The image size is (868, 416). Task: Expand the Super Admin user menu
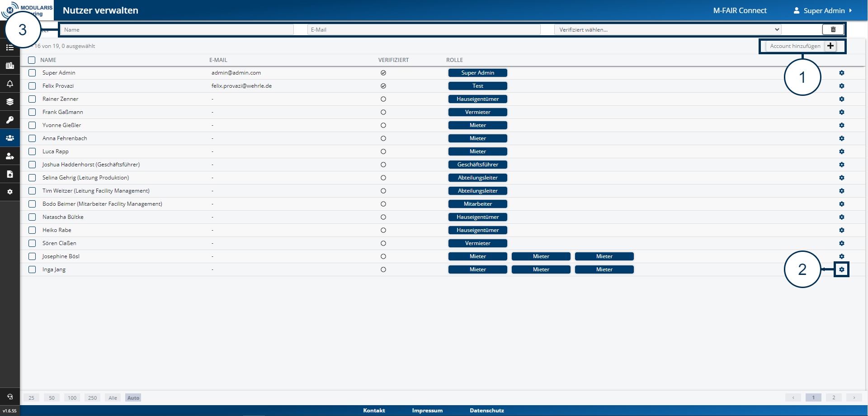tap(823, 10)
